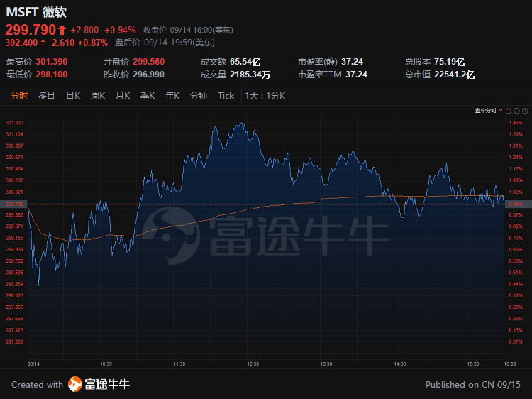The image size is (532, 399).
Task: Click the closing price 299.790
Action: pos(31,30)
